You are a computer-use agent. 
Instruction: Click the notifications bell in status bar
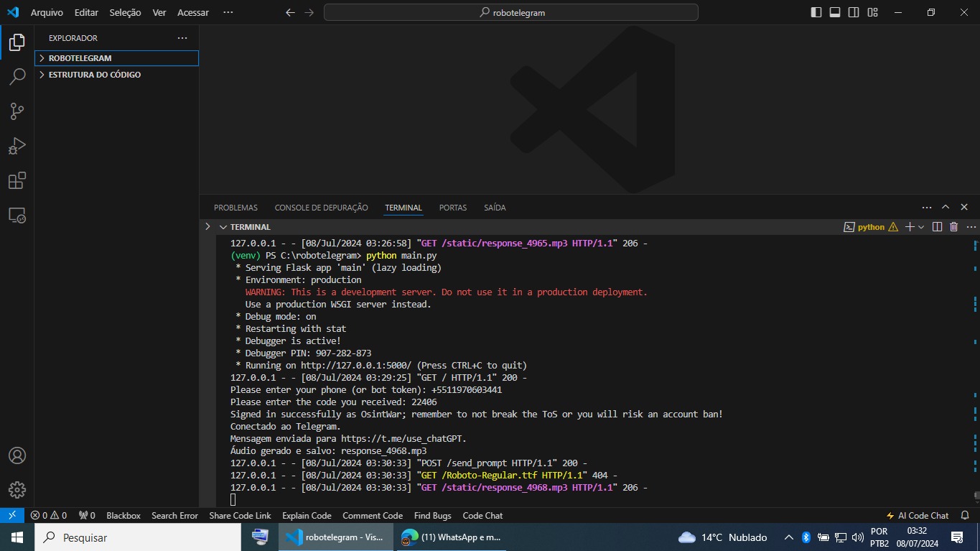coord(966,515)
